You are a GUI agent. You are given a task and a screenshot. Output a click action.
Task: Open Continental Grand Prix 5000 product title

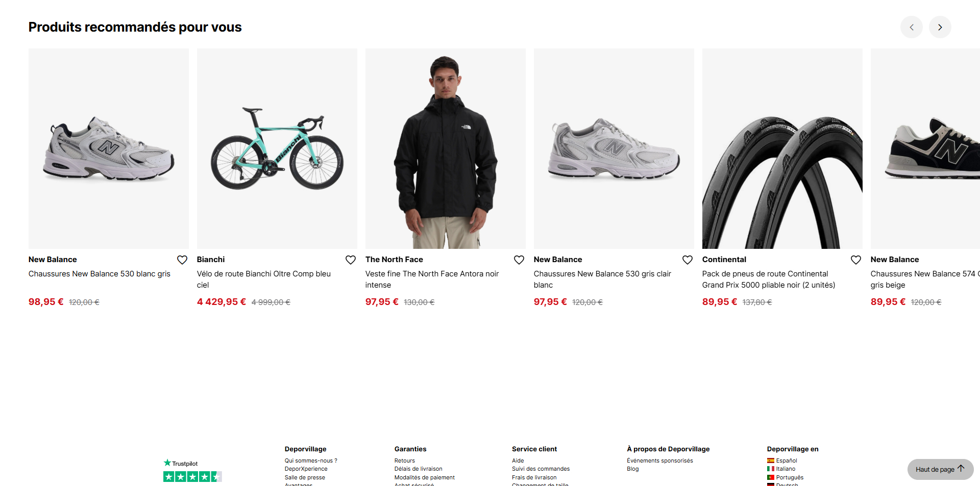tap(769, 279)
